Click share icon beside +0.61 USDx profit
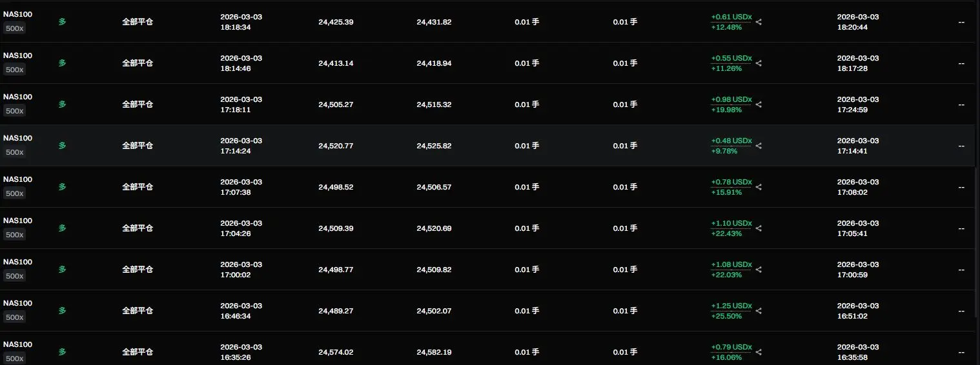 [759, 22]
